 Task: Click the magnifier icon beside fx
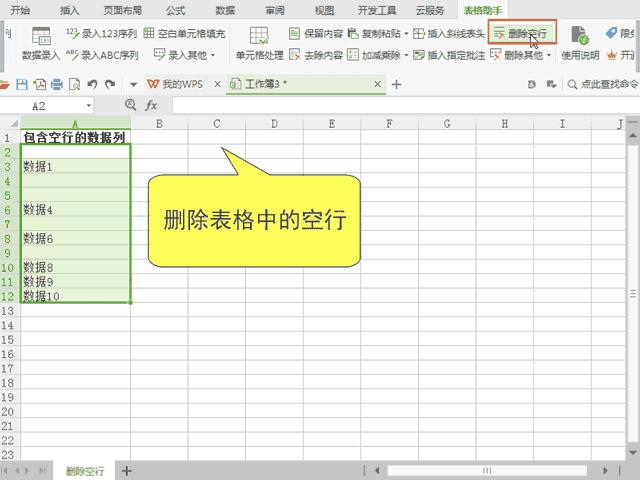click(131, 105)
